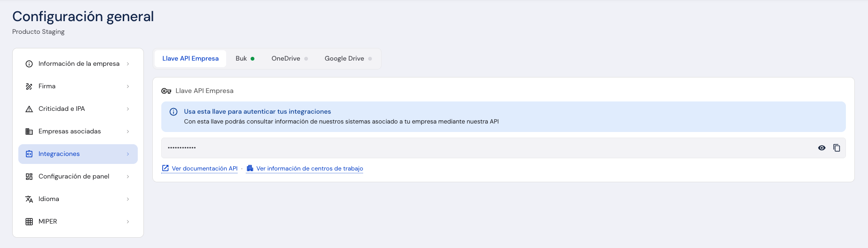This screenshot has height=248, width=868.
Task: Click the green status dot on Buk tab
Action: pos(253,59)
